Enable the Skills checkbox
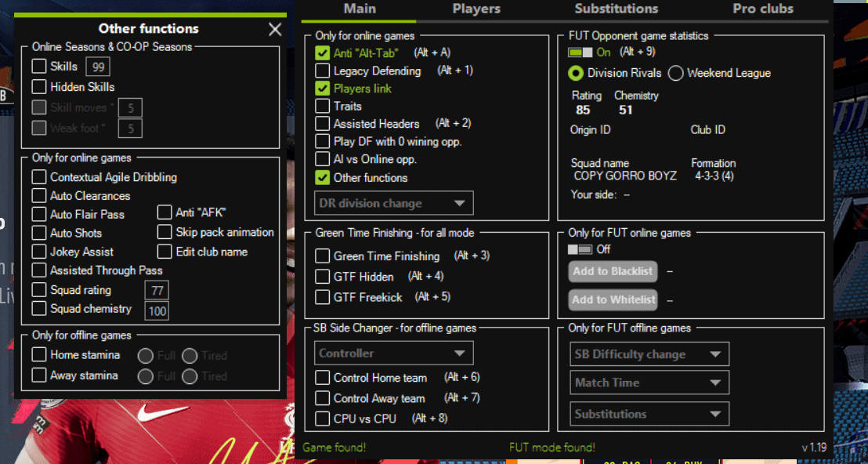This screenshot has width=868, height=464. tap(38, 67)
